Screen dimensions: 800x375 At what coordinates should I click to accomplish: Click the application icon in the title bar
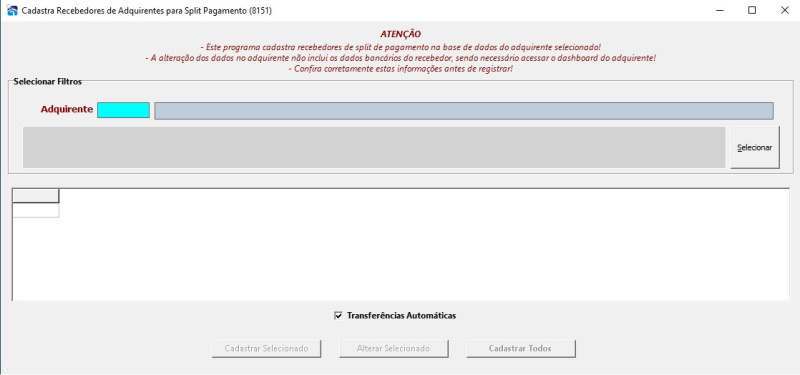(x=12, y=10)
